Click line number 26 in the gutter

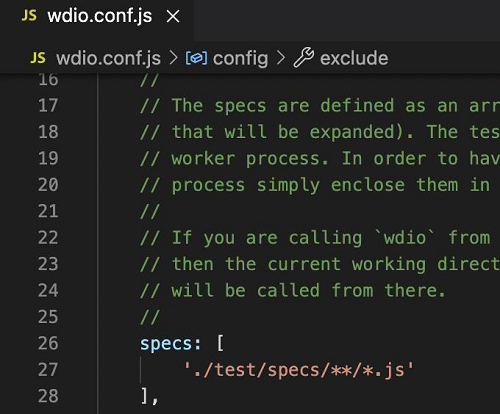tap(48, 343)
